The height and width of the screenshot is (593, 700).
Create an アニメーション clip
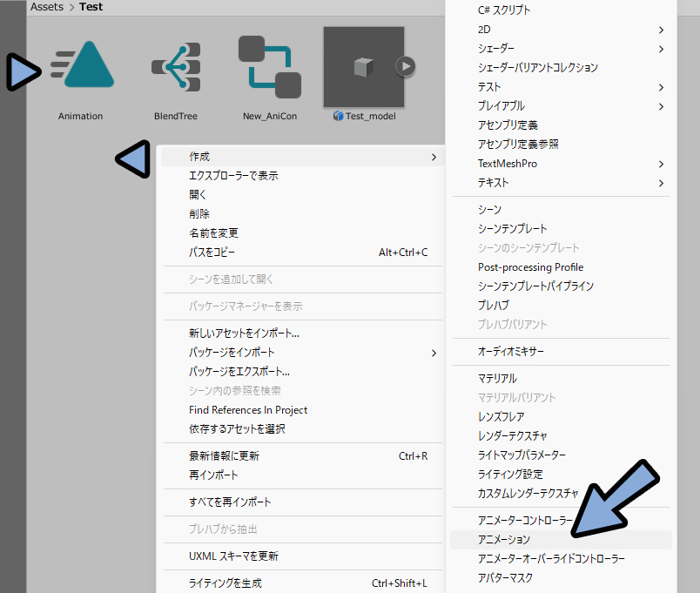[x=562, y=540]
